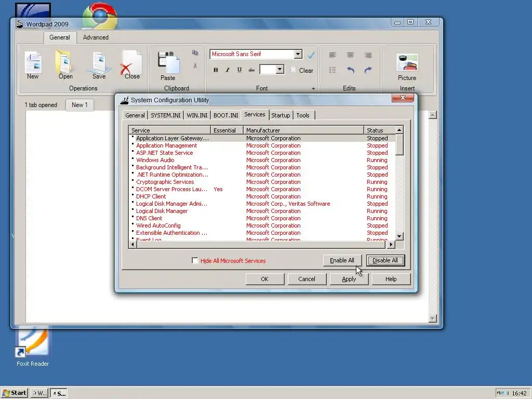532x399 pixels.
Task: Switch to the Startup tab
Action: (281, 115)
